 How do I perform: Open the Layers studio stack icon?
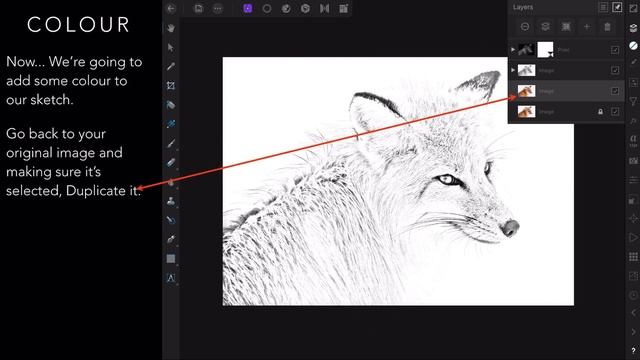pyautogui.click(x=633, y=28)
